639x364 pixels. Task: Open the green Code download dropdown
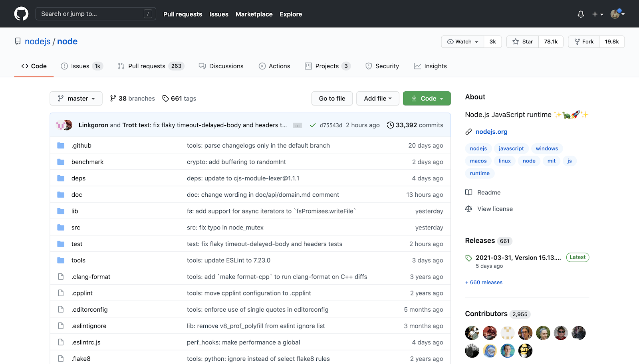coord(427,98)
